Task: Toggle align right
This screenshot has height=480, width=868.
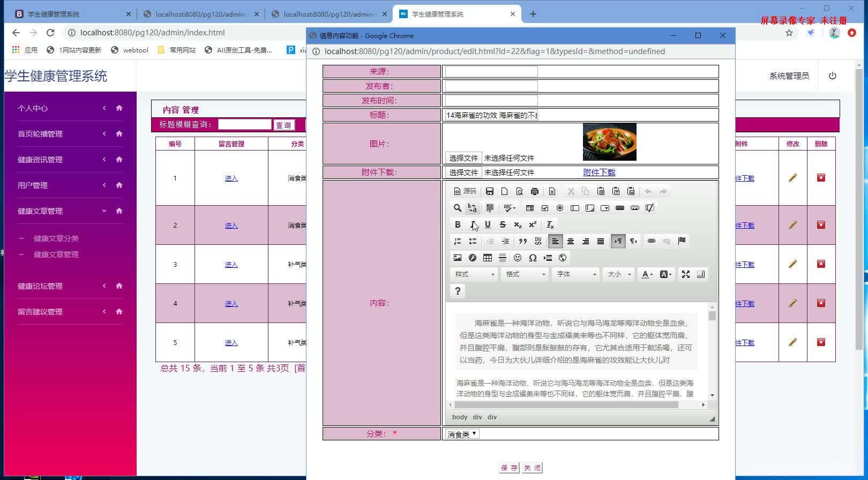Action: click(x=586, y=241)
